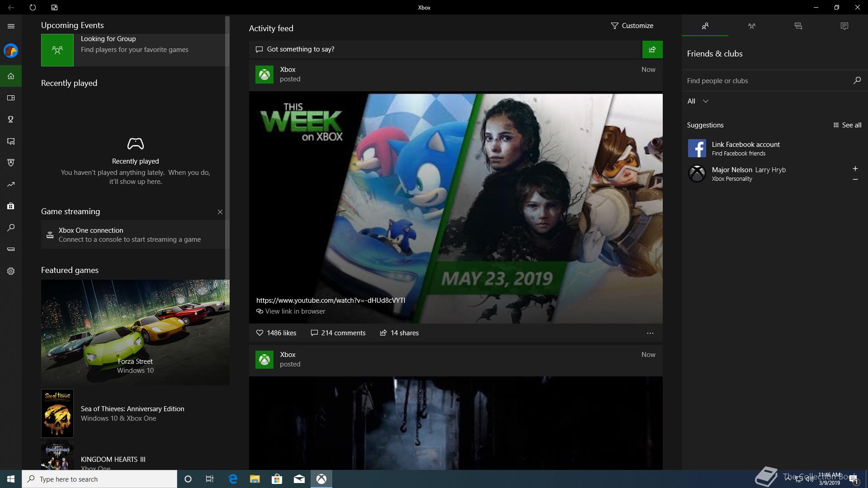Open Captures sidebar icon

pyautogui.click(x=11, y=141)
